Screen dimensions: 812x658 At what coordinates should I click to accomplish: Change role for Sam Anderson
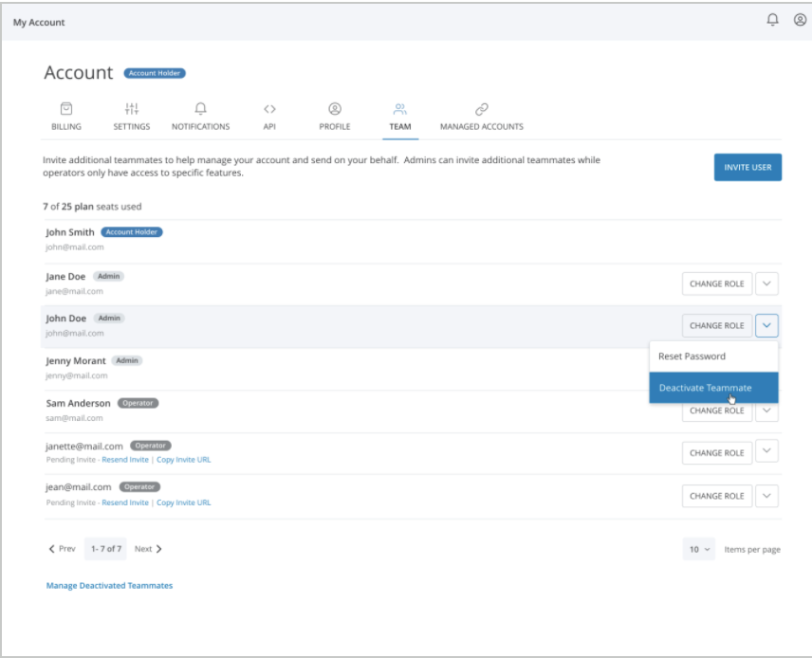pyautogui.click(x=716, y=411)
